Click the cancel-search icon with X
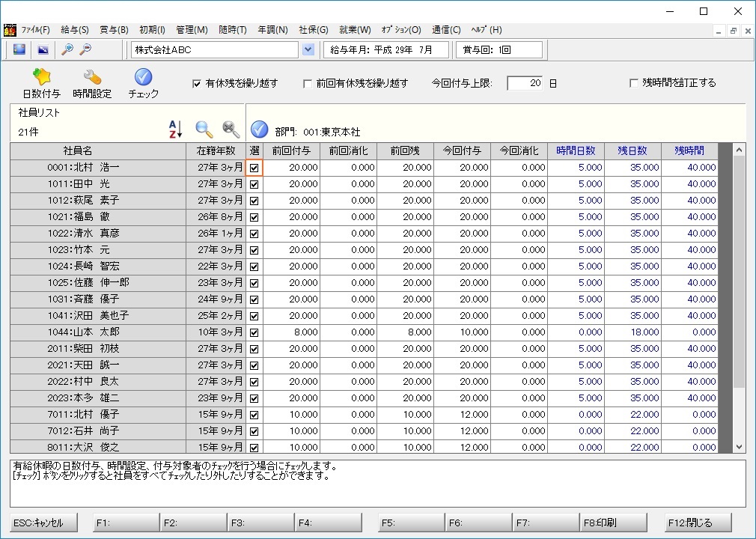The image size is (756, 539). 231,130
